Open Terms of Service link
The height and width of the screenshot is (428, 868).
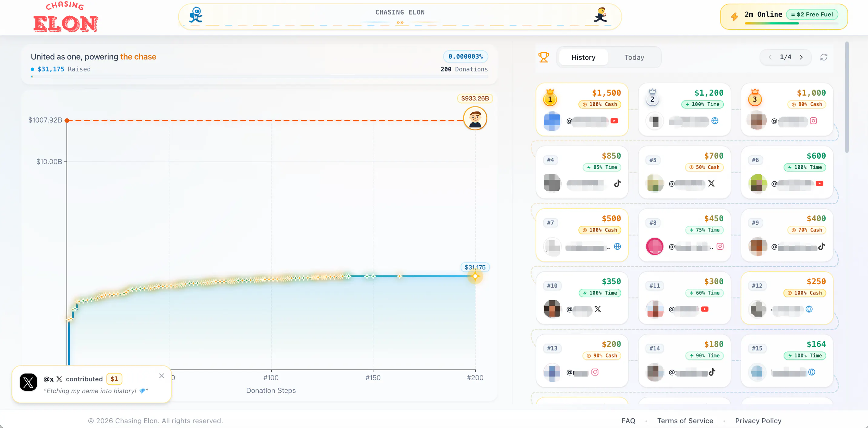(x=685, y=421)
